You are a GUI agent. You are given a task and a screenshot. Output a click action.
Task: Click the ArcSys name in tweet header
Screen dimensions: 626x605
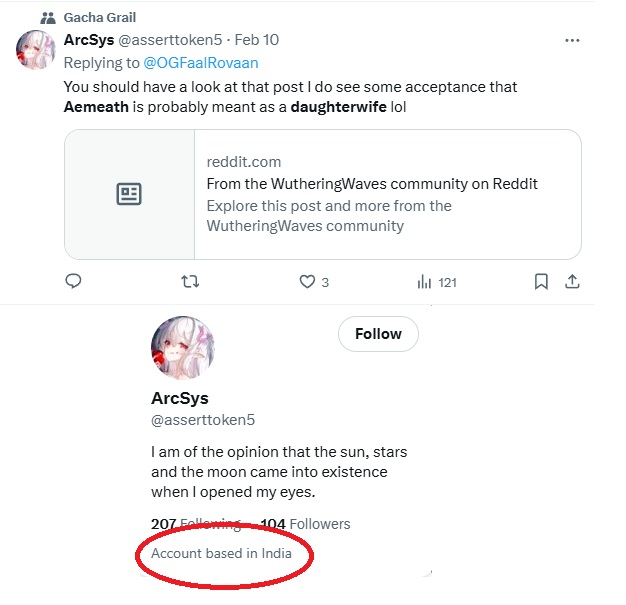(87, 41)
